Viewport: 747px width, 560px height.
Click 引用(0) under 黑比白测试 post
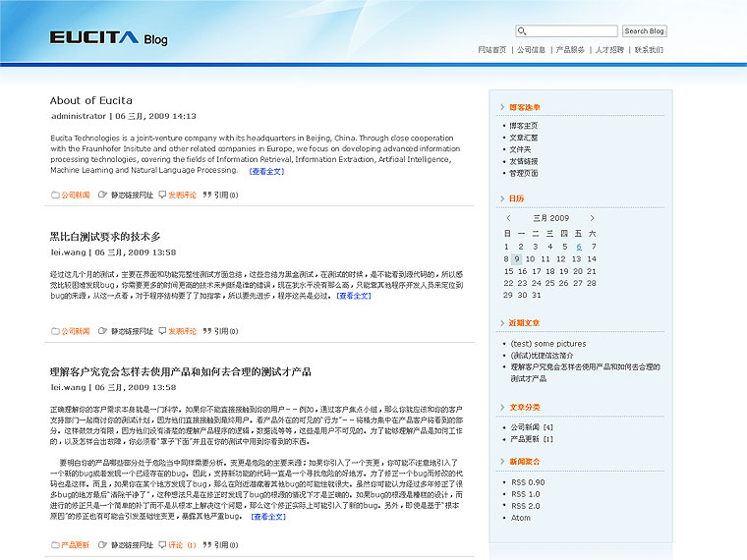tap(226, 331)
